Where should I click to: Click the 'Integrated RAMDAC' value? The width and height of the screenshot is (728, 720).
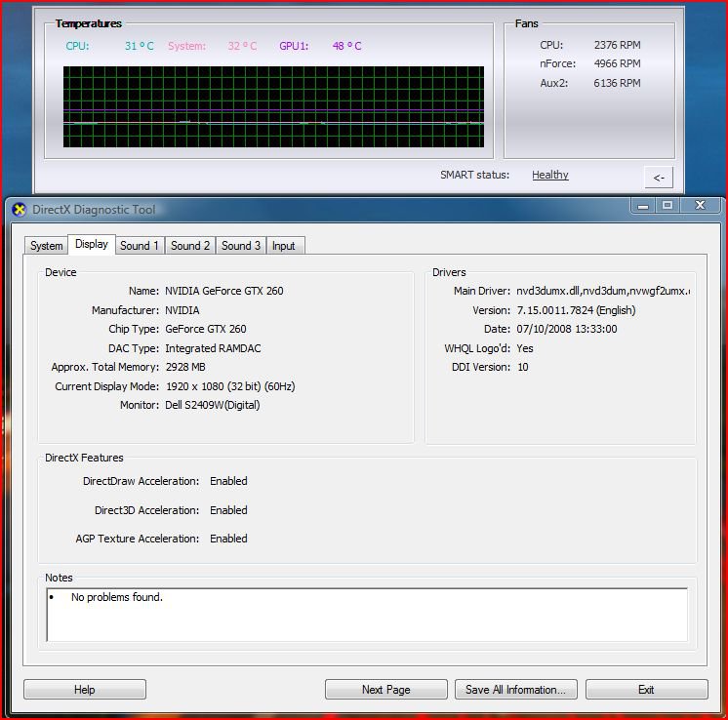pyautogui.click(x=213, y=348)
